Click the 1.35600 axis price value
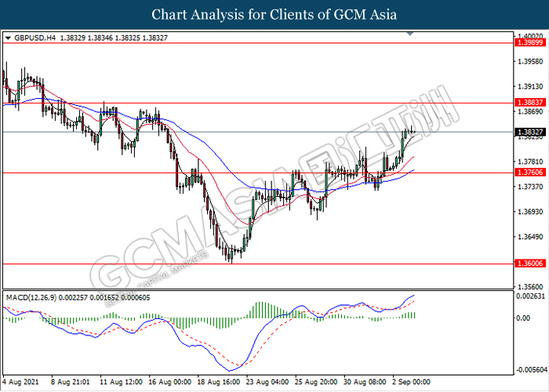549x392 pixels. coord(530,287)
